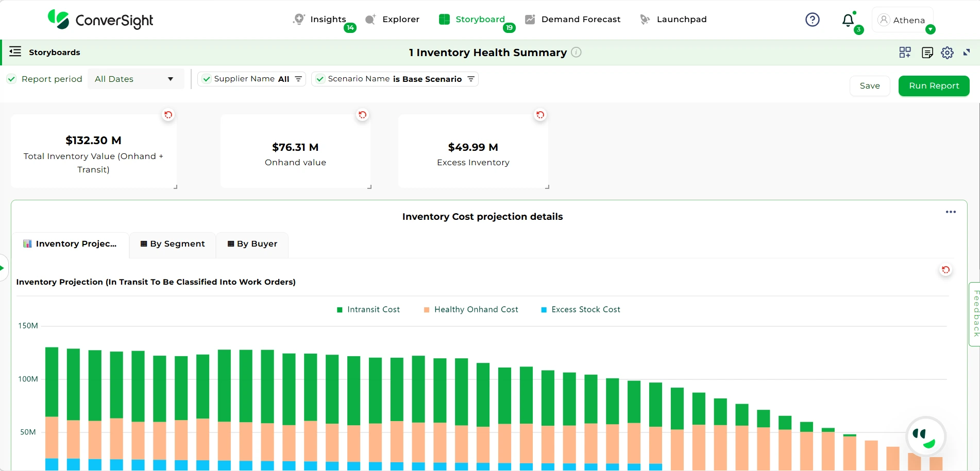Click info icon beside Inventory Health Summary
Image resolution: width=980 pixels, height=471 pixels.
(576, 53)
